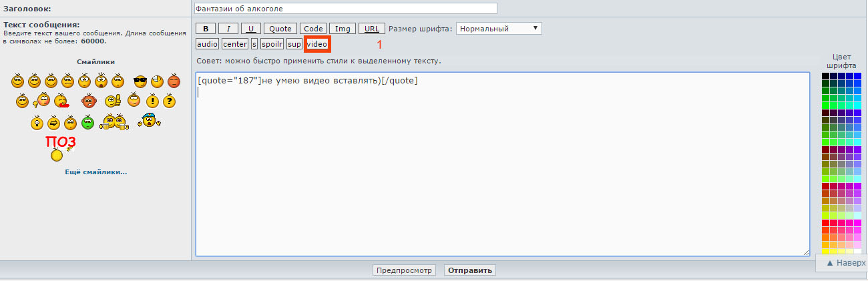The width and height of the screenshot is (868, 281).
Task: Open the font size dropdown
Action: [498, 29]
